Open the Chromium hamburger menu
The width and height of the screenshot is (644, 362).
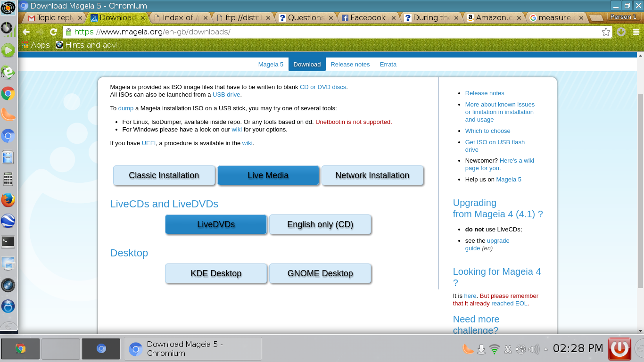point(636,32)
